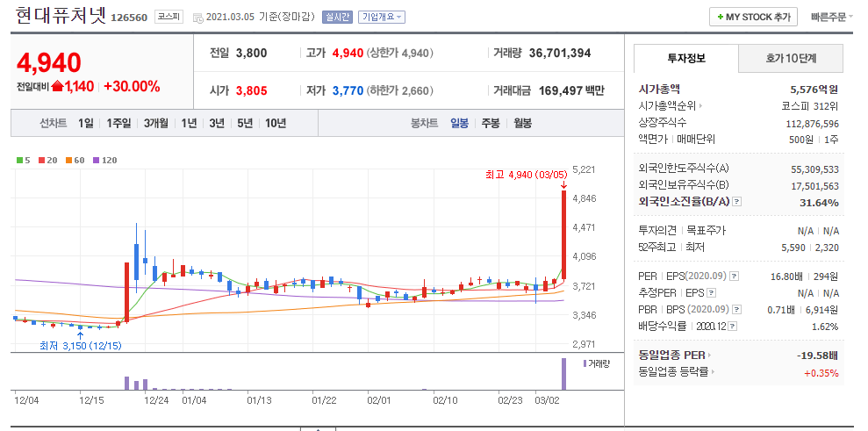
Task: Click the 코스피 312위 ranking value
Action: (808, 106)
